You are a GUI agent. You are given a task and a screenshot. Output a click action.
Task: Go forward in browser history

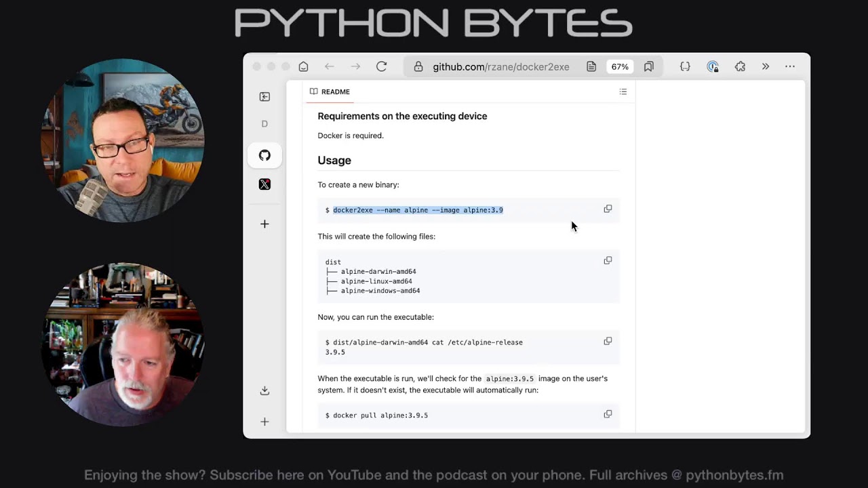(x=355, y=66)
